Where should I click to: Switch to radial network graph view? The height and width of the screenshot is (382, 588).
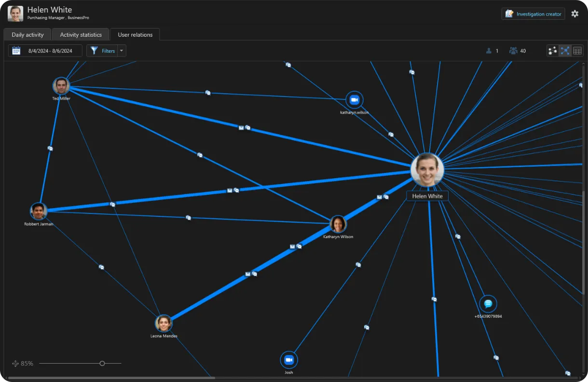(x=565, y=51)
